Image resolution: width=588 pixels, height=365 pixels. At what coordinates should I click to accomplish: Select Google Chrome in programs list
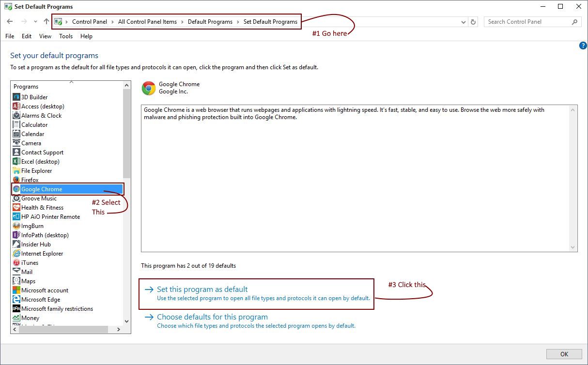click(x=67, y=189)
